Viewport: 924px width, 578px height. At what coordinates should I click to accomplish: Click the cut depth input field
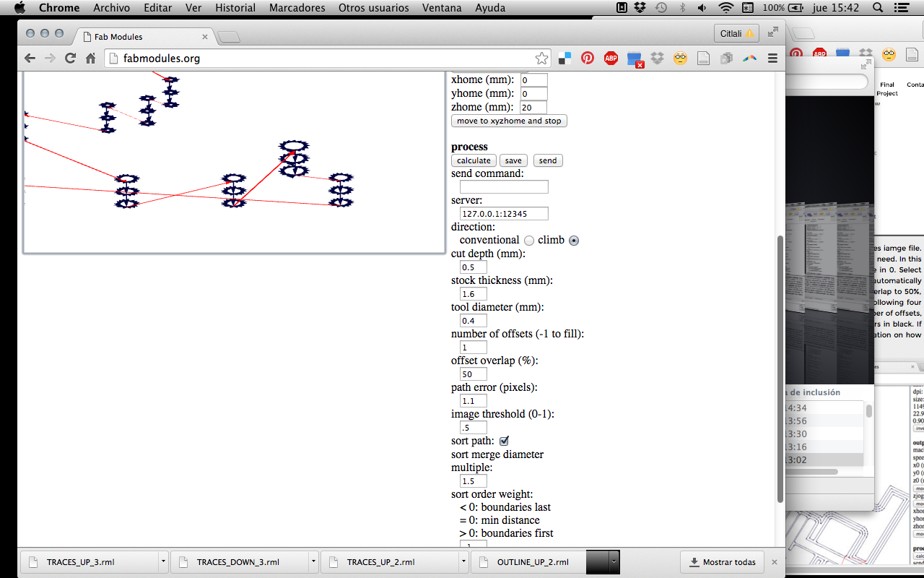click(x=474, y=267)
